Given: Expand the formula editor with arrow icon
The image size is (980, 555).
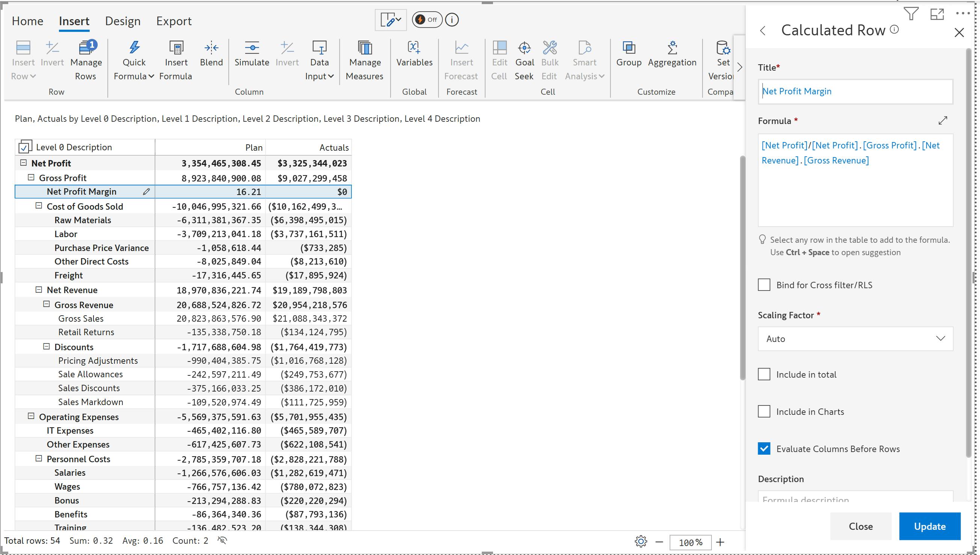Looking at the screenshot, I should click(943, 121).
